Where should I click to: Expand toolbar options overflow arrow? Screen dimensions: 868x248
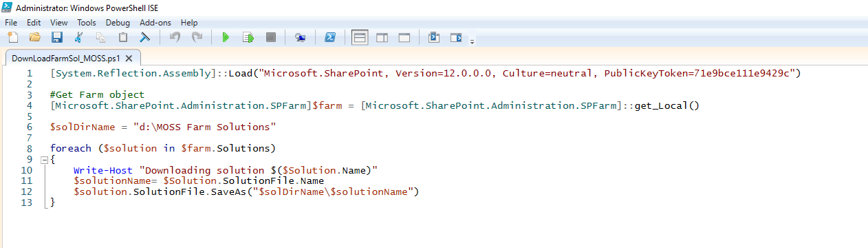tap(472, 41)
